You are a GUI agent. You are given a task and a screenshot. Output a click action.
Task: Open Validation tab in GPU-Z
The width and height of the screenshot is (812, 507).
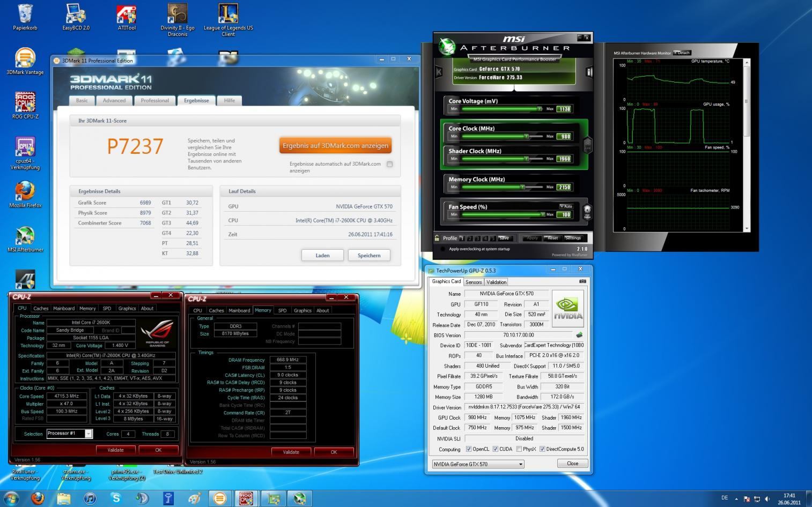pos(496,282)
